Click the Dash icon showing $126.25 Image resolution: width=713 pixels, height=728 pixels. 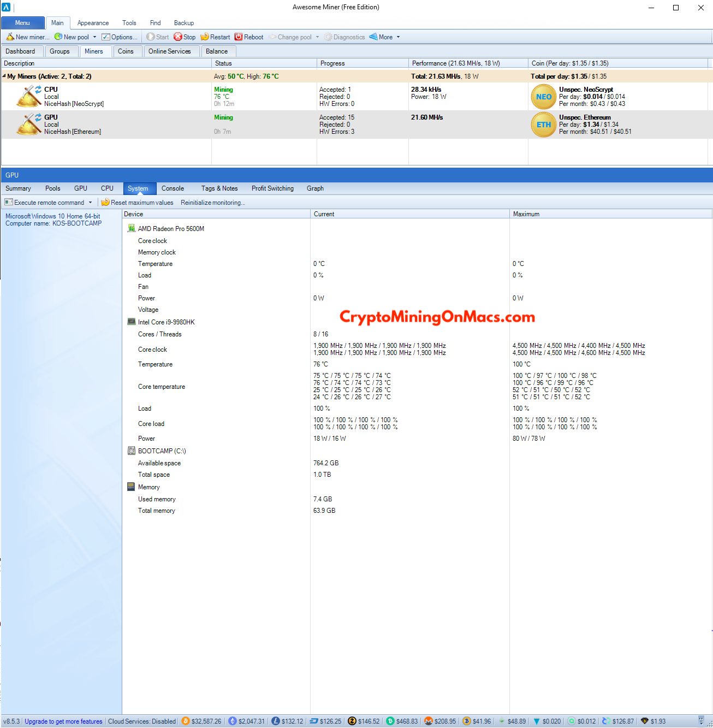314,721
